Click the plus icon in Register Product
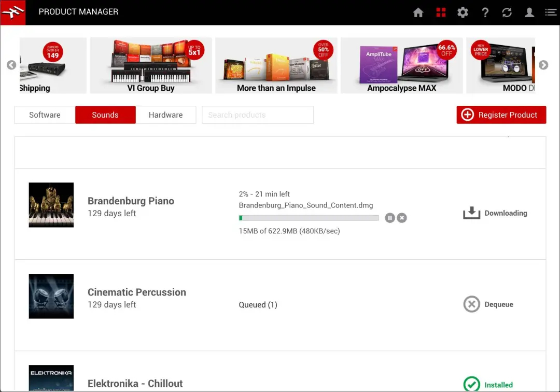This screenshot has height=392, width=560. point(468,115)
